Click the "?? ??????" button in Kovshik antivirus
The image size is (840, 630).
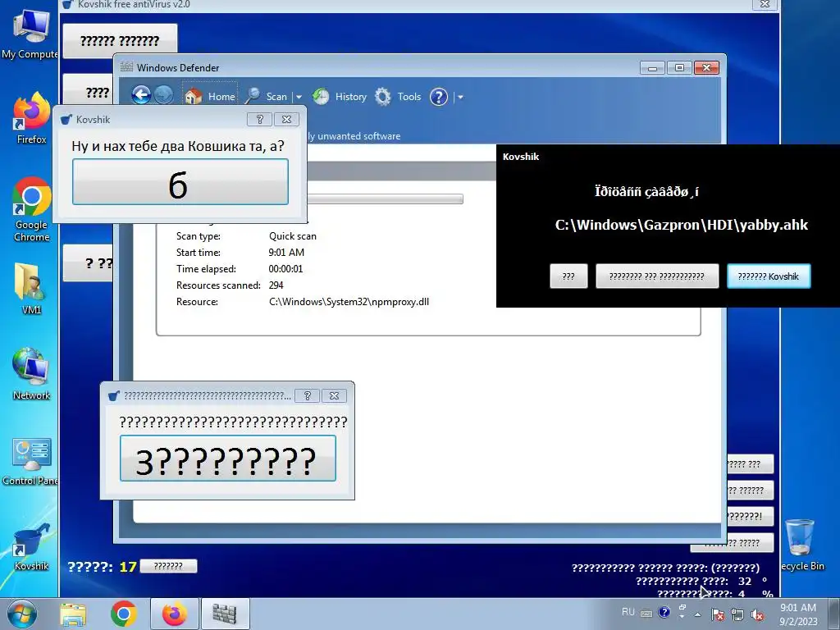click(750, 491)
